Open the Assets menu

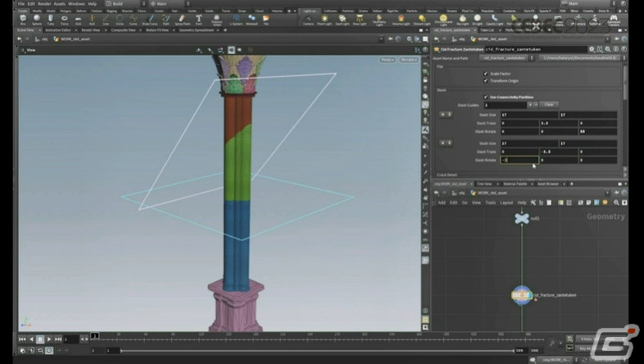tap(60, 4)
